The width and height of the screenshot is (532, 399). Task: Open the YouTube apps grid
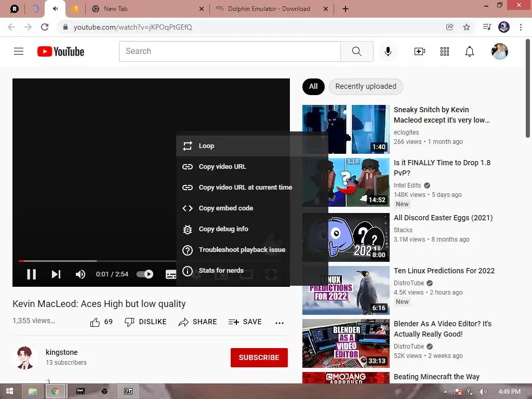click(445, 51)
